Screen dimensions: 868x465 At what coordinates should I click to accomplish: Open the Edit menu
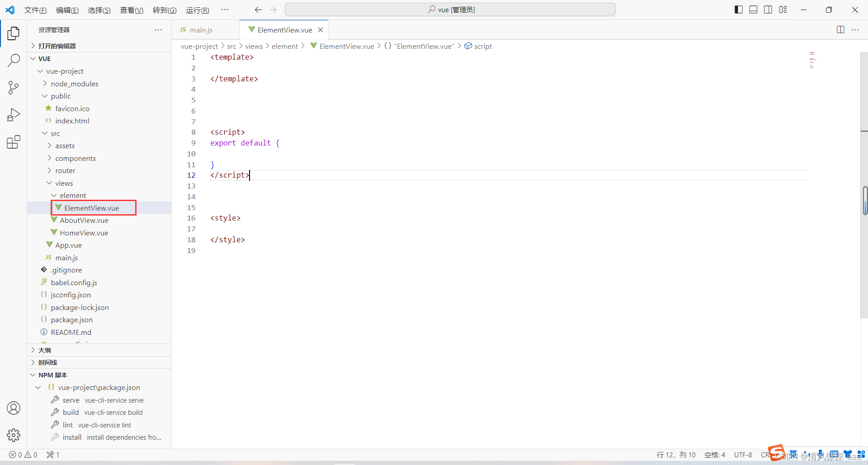[x=67, y=10]
